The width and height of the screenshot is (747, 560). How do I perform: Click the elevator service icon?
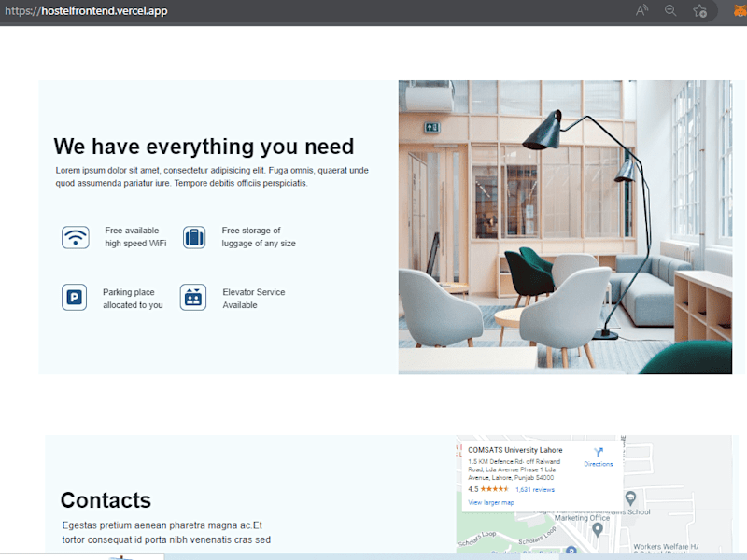pyautogui.click(x=193, y=297)
